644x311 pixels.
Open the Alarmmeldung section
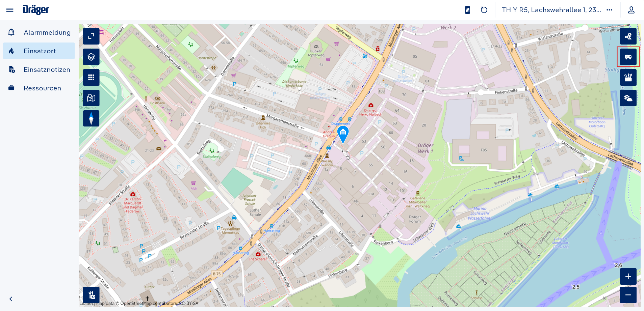(39, 32)
